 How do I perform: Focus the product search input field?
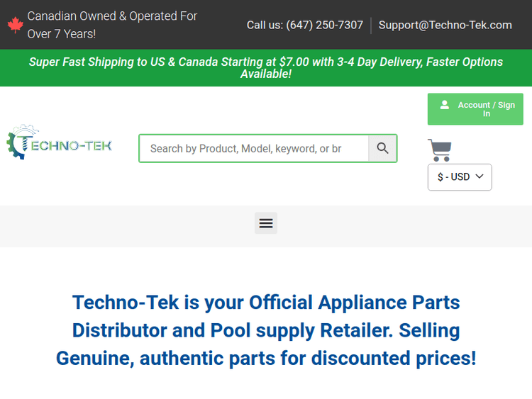click(254, 149)
